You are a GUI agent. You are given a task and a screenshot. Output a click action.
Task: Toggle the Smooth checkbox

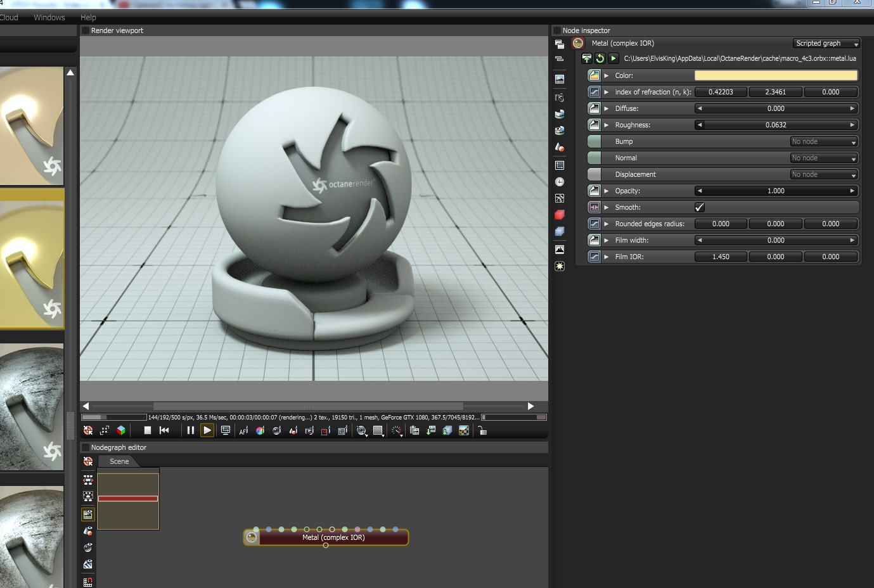point(700,207)
